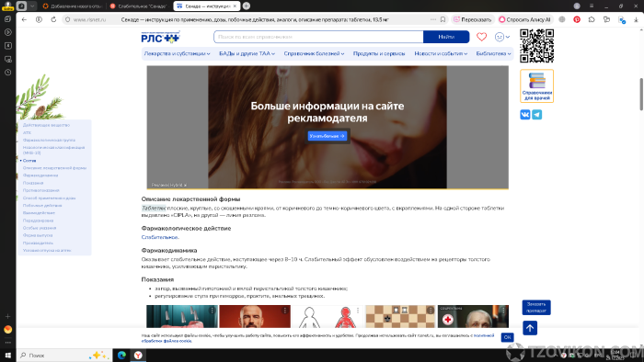Click the heart favorites icon
Image resolution: width=644 pixels, height=362 pixels.
(481, 37)
